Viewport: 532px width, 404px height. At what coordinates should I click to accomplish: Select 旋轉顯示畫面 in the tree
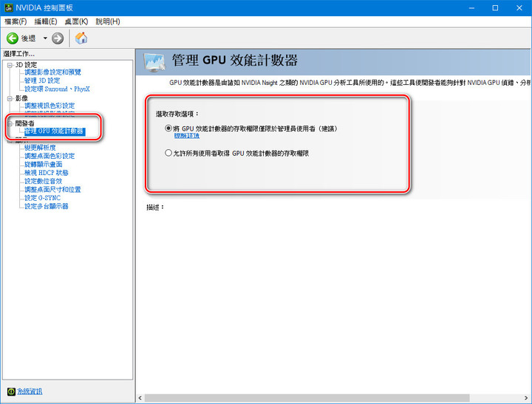pyautogui.click(x=44, y=165)
